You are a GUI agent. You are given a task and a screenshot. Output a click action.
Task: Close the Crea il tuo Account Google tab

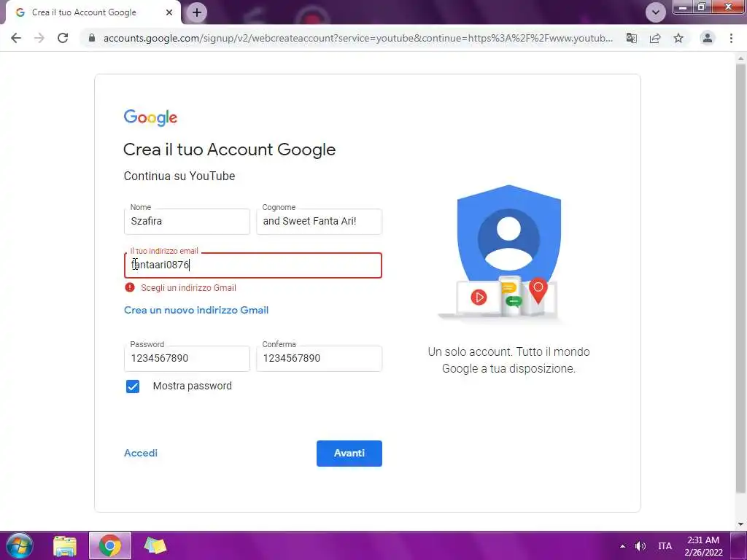click(x=169, y=12)
